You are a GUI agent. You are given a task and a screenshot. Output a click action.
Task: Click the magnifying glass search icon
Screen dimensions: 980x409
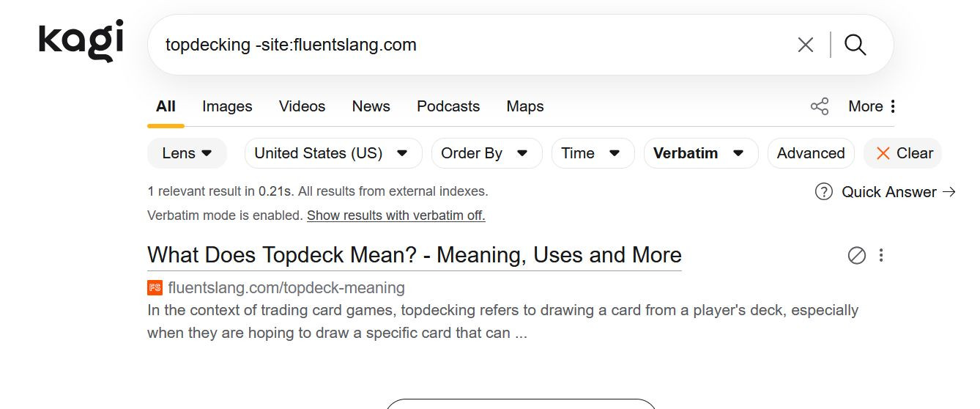(855, 45)
